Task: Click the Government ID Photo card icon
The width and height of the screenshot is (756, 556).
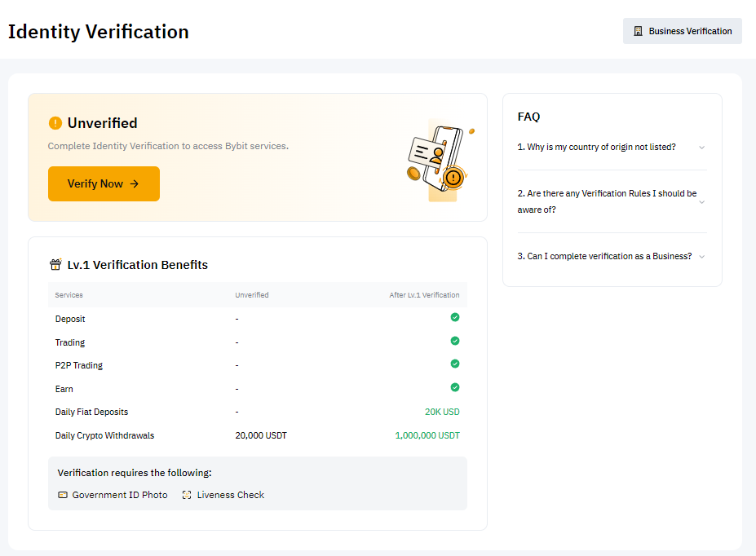Action: coord(63,495)
